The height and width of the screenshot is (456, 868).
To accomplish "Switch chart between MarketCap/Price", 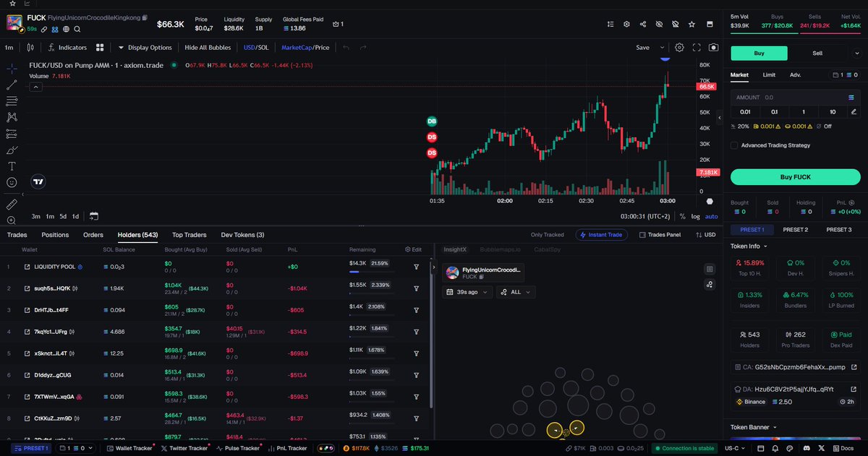I will 305,48.
